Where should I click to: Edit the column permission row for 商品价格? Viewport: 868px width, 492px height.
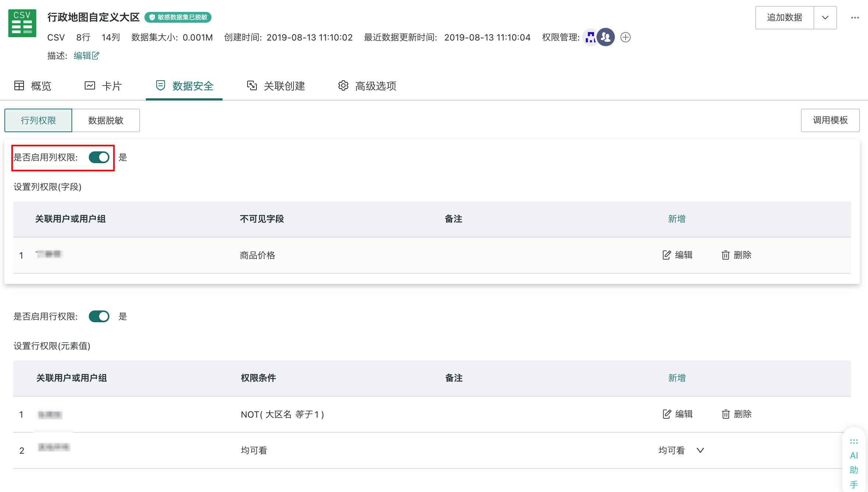pyautogui.click(x=678, y=255)
